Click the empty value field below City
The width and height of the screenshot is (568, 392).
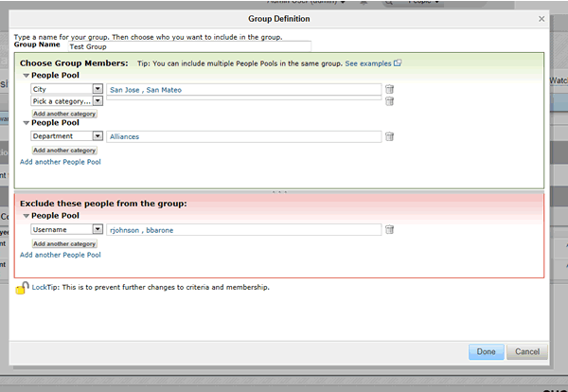click(244, 98)
